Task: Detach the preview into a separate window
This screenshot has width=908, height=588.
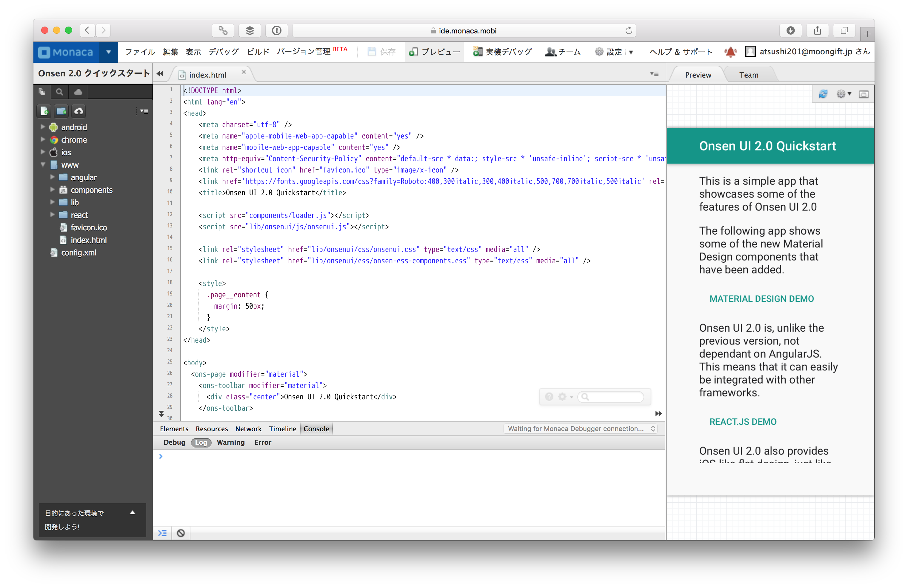Action: 863,94
